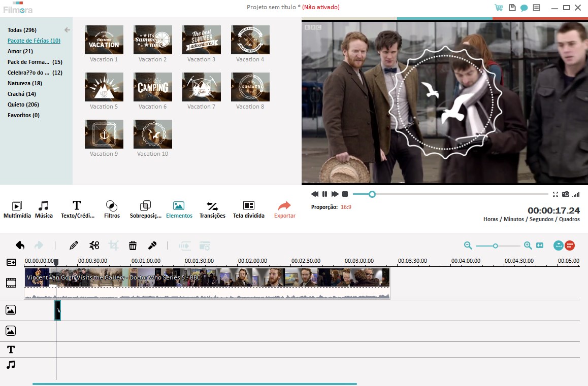Click the Exportar button

285,209
